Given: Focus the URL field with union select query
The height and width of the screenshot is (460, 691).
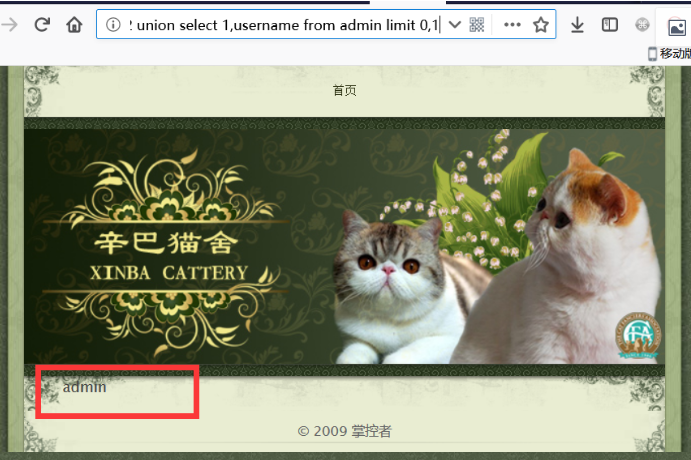Looking at the screenshot, I should tap(284, 25).
